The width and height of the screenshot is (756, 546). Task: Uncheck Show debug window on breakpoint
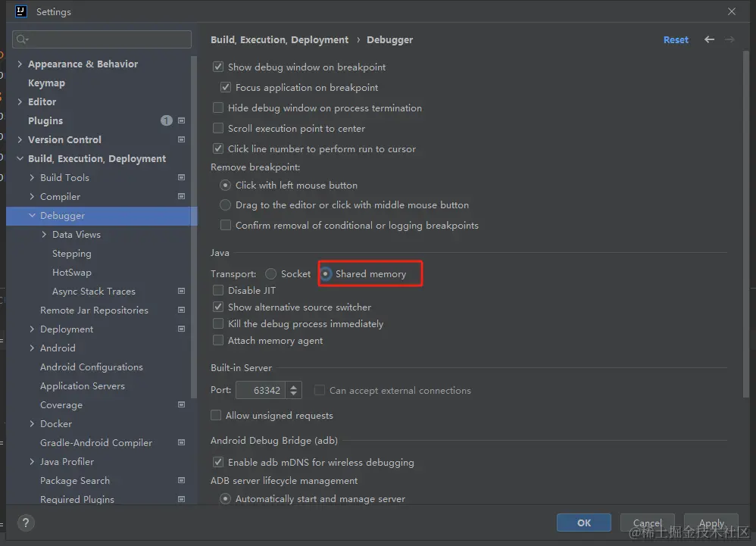tap(218, 67)
